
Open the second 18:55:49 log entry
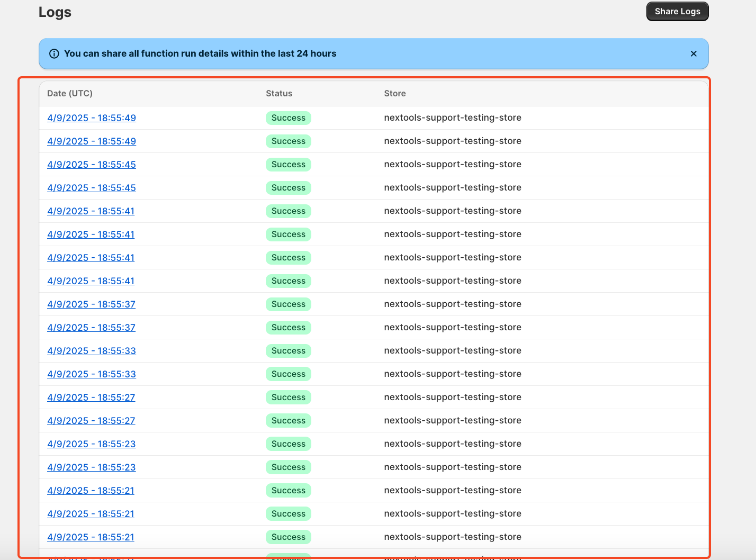click(92, 141)
